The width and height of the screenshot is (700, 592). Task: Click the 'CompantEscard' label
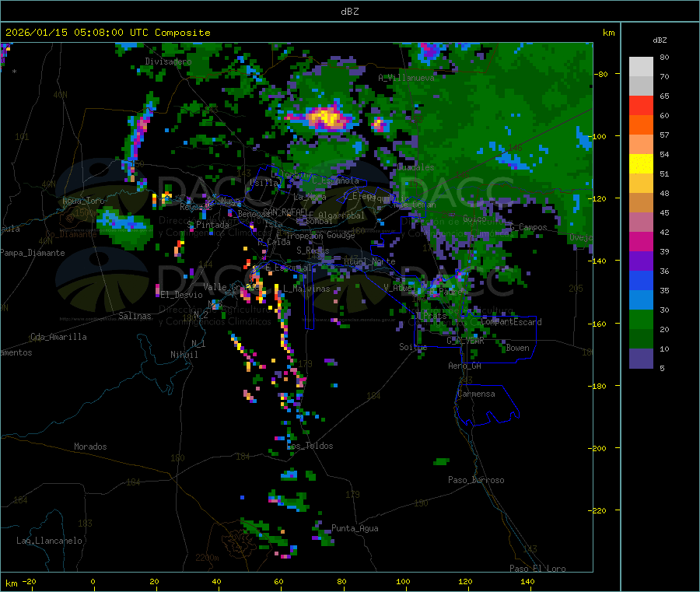coord(511,322)
